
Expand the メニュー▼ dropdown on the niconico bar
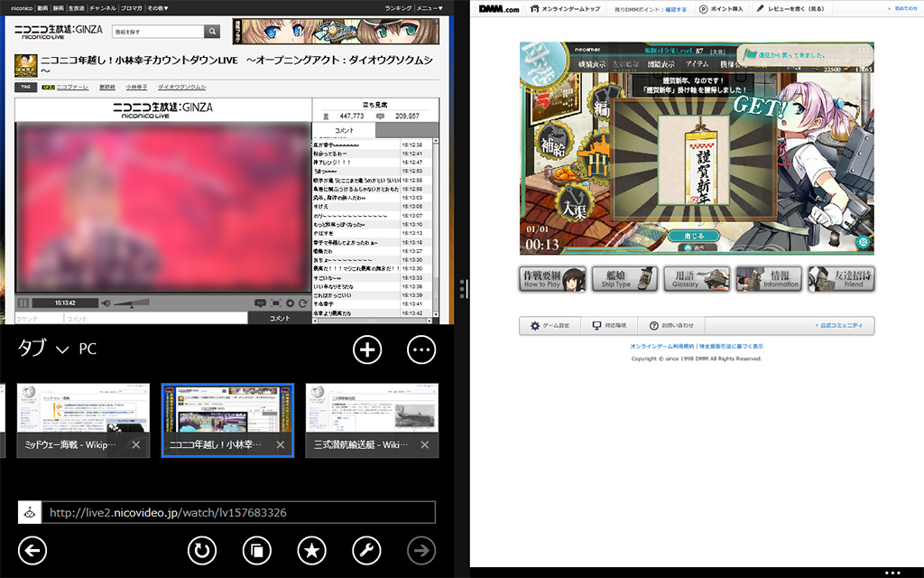coord(430,8)
